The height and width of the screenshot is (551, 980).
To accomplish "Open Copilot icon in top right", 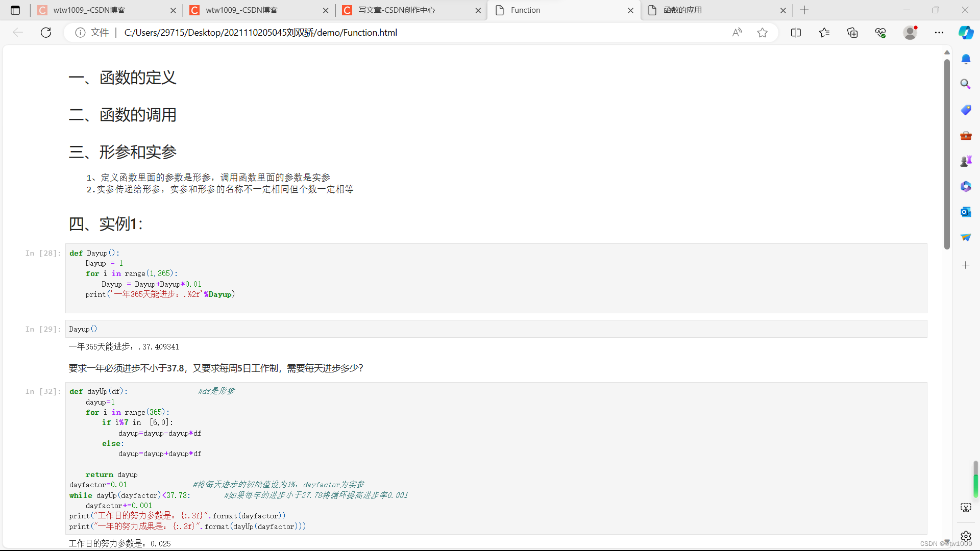I will pos(966,33).
